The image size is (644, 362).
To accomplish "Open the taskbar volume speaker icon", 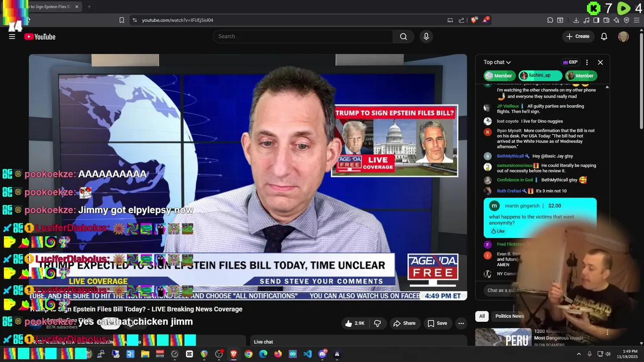I will pos(608,354).
